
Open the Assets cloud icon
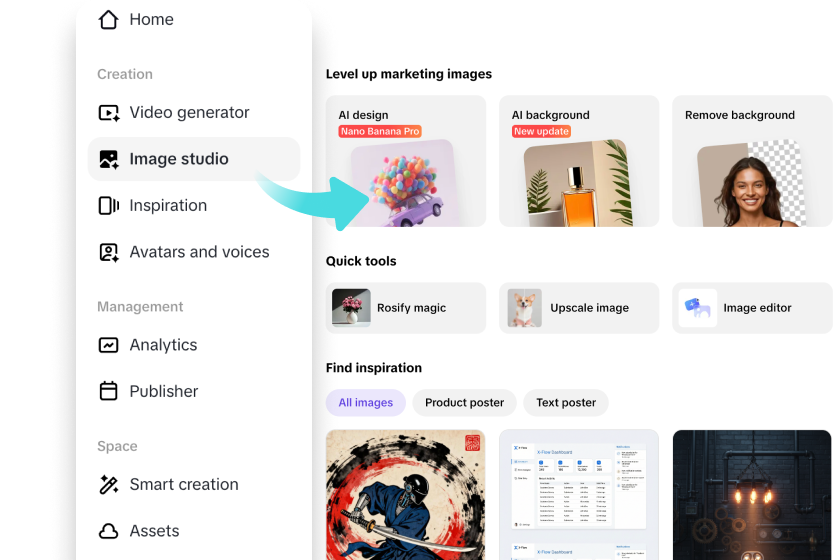[109, 531]
